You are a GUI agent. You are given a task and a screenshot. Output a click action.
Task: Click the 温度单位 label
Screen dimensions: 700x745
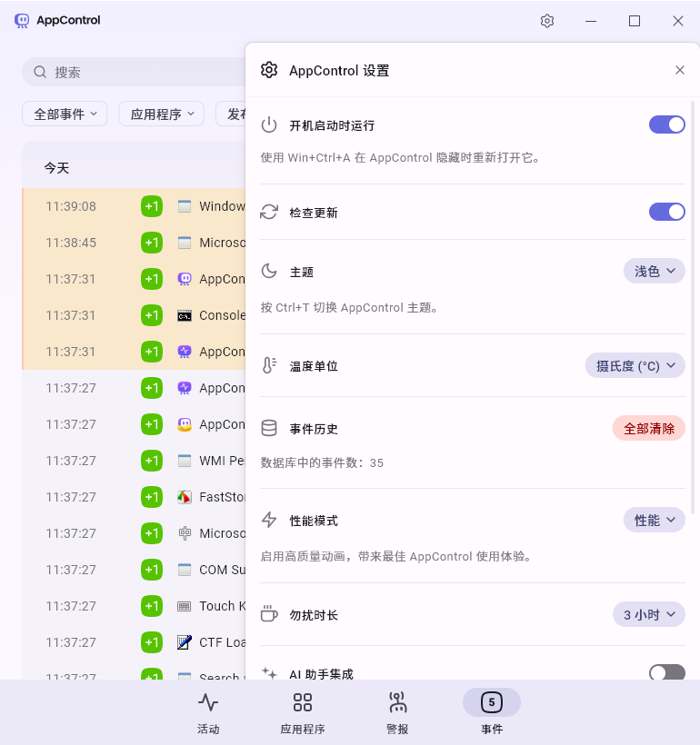[x=314, y=366]
